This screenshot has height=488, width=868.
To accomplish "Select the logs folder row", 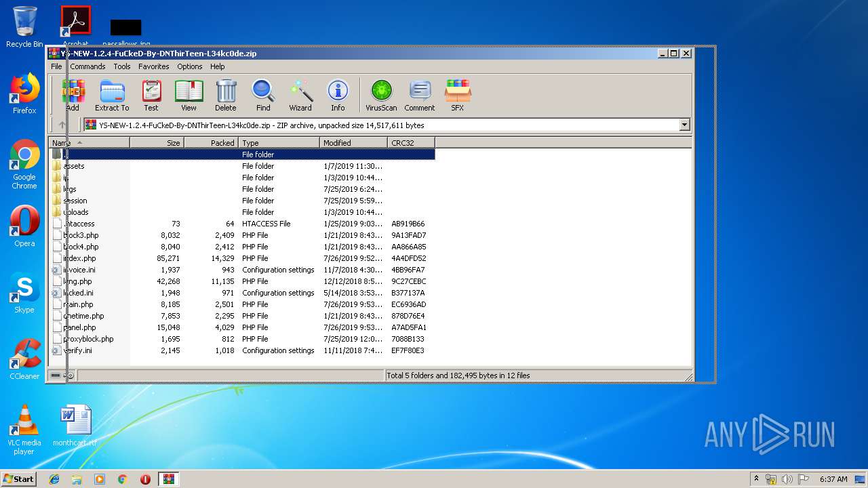I will [242, 189].
